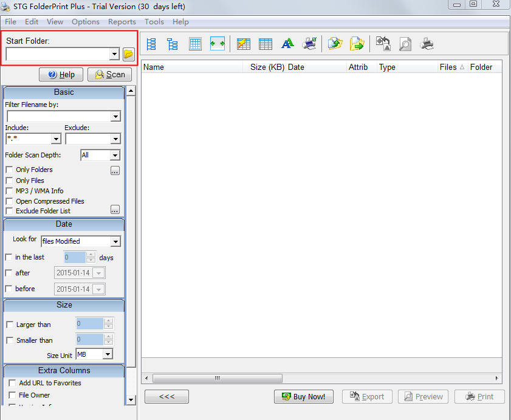The image size is (511, 420).
Task: Click the folder with green up arrow
Action: [335, 44]
